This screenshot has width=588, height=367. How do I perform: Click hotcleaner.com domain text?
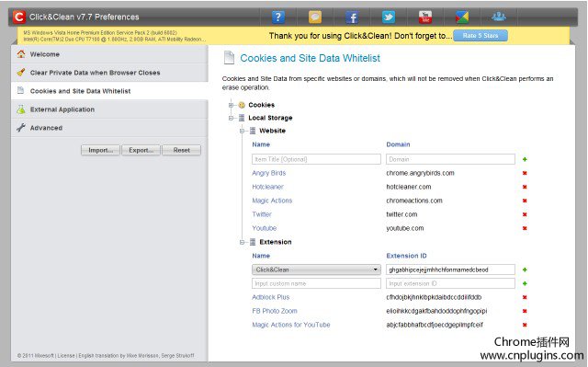click(409, 187)
